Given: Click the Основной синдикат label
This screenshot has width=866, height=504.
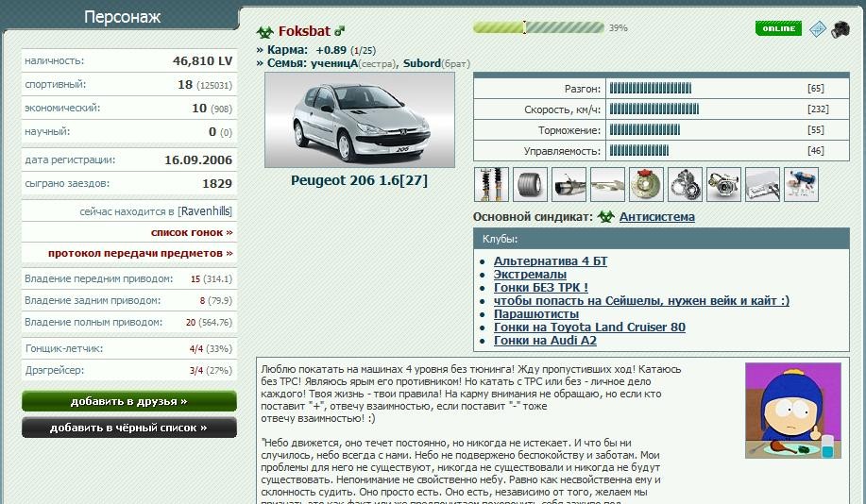Looking at the screenshot, I should [x=533, y=217].
